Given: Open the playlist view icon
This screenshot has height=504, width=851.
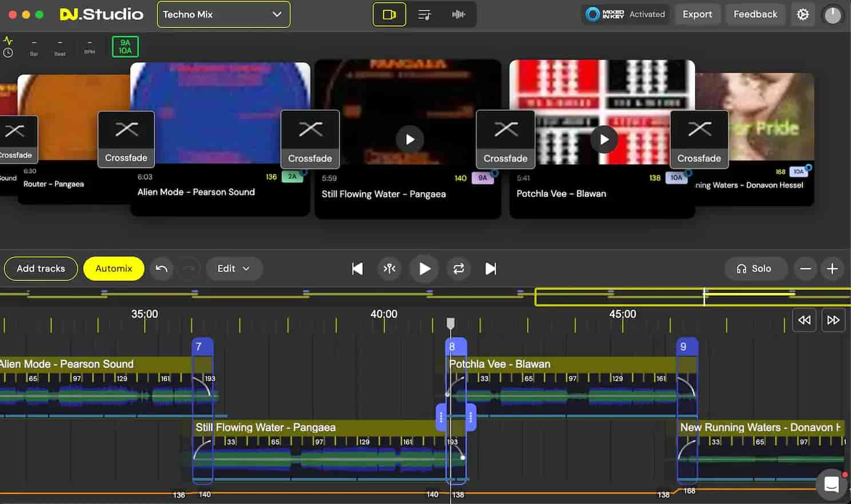Looking at the screenshot, I should pos(425,14).
